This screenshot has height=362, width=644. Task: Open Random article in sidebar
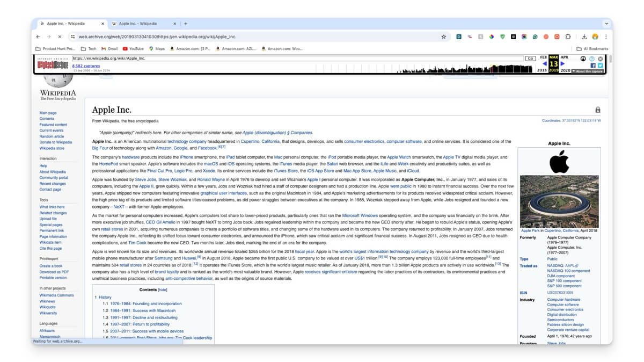pos(52,136)
